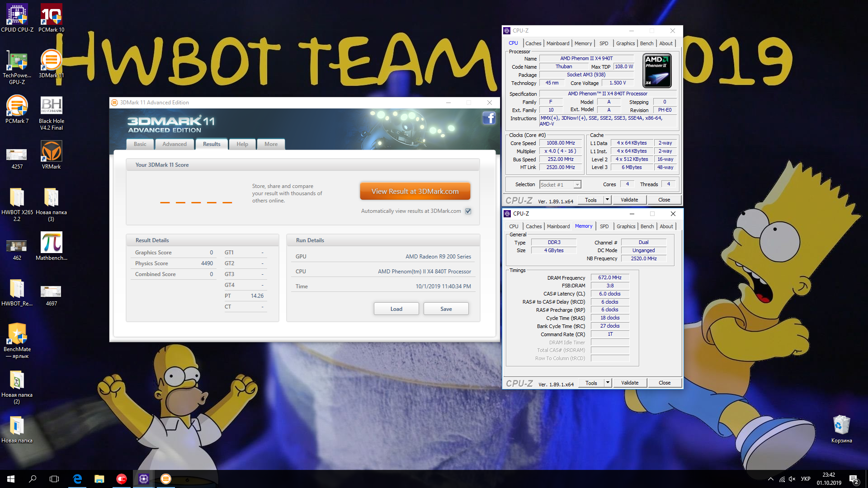Click the Load button in Run Details
Screen dimensions: 868x488
point(396,309)
